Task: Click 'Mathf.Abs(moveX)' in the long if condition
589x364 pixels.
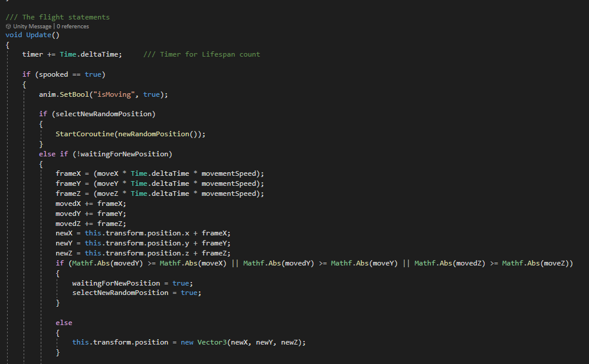Action: [193, 263]
